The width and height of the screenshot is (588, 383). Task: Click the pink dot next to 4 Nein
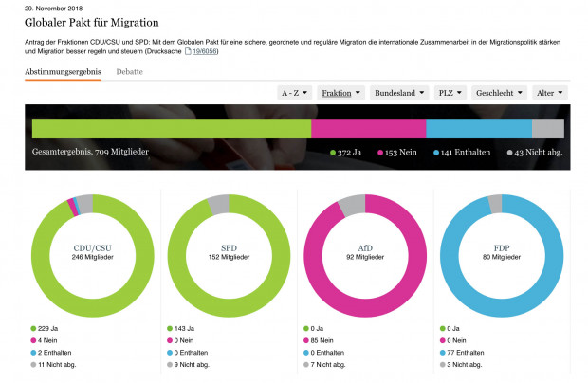click(33, 340)
